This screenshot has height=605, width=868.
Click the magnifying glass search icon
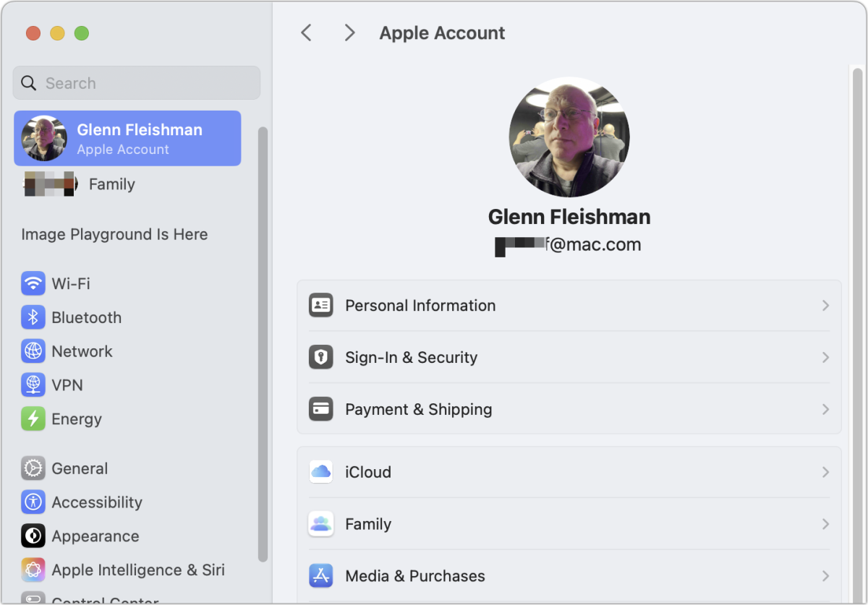[29, 83]
